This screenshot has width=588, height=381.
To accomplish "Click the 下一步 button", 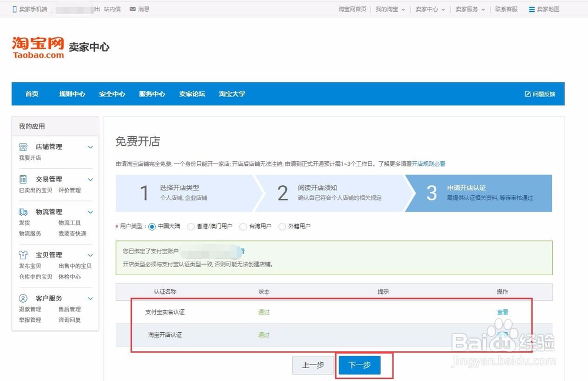I will (x=360, y=365).
